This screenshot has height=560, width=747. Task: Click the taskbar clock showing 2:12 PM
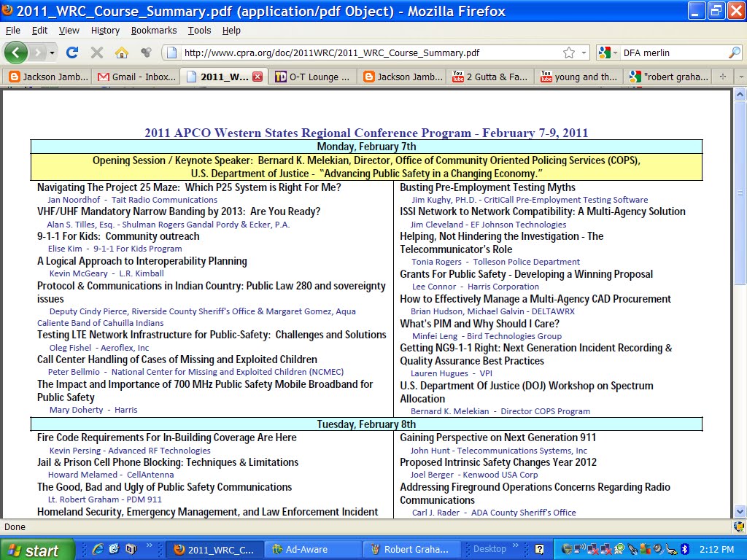[x=717, y=550]
